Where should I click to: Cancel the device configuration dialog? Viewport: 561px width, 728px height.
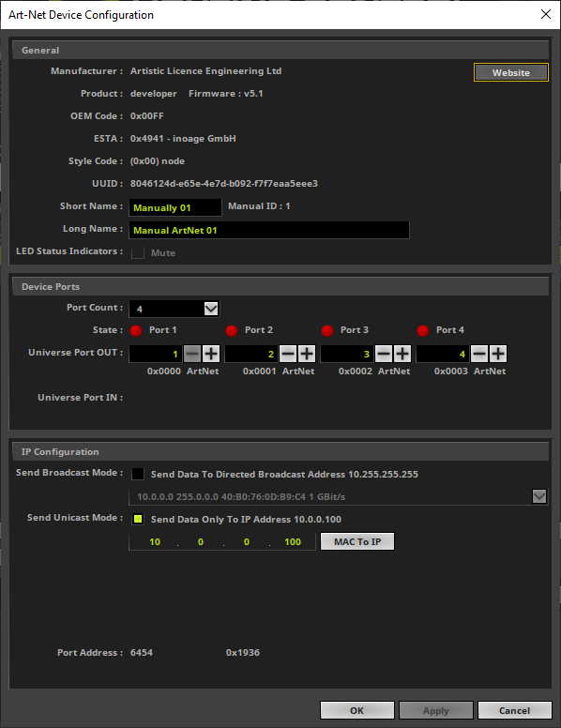click(514, 710)
